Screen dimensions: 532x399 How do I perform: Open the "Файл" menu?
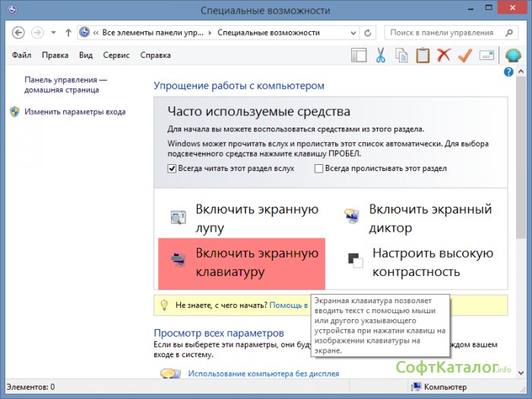(x=23, y=55)
